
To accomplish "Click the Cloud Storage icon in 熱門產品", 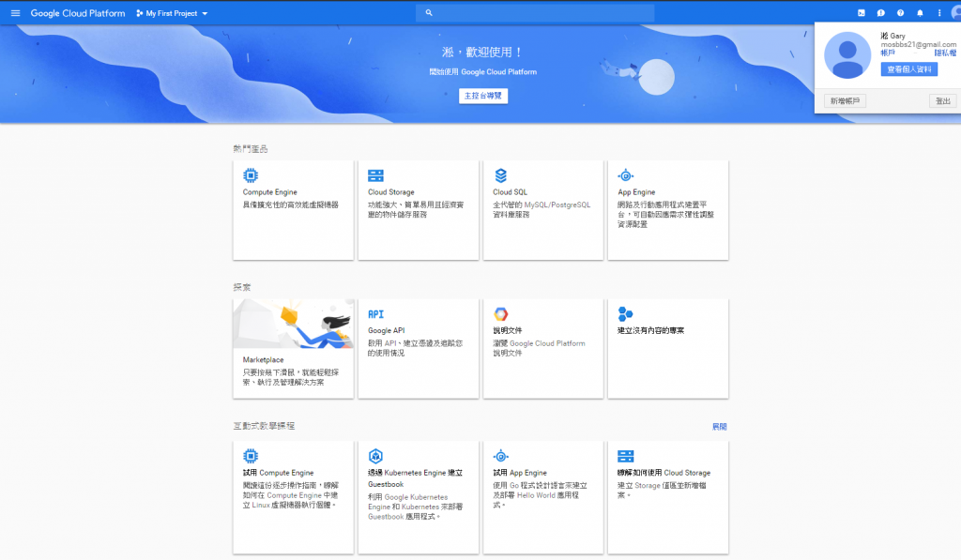I will [375, 175].
